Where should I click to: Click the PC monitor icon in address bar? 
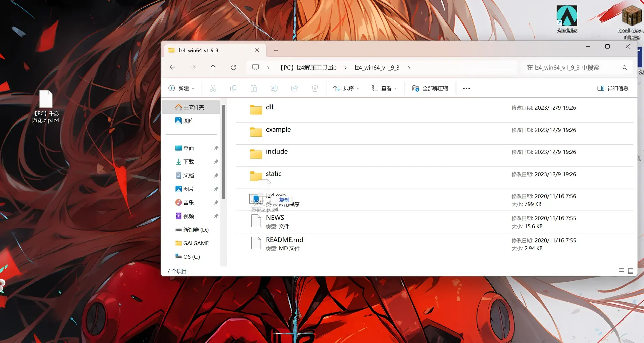pos(256,67)
